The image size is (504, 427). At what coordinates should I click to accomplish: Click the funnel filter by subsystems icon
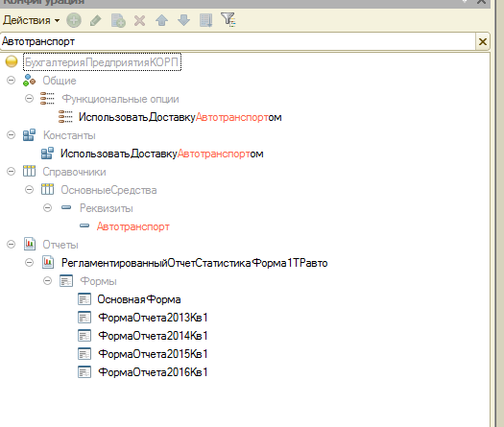[x=228, y=19]
